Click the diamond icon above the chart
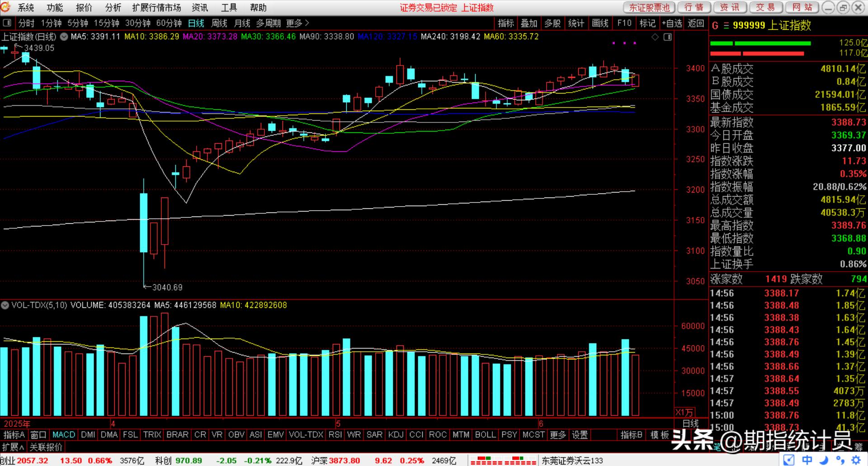The image size is (868, 466). click(x=655, y=37)
